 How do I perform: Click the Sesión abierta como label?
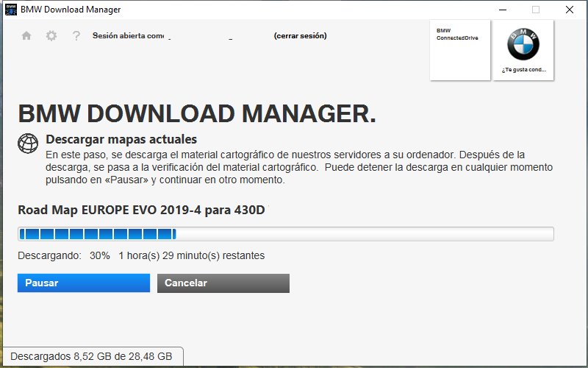[128, 35]
